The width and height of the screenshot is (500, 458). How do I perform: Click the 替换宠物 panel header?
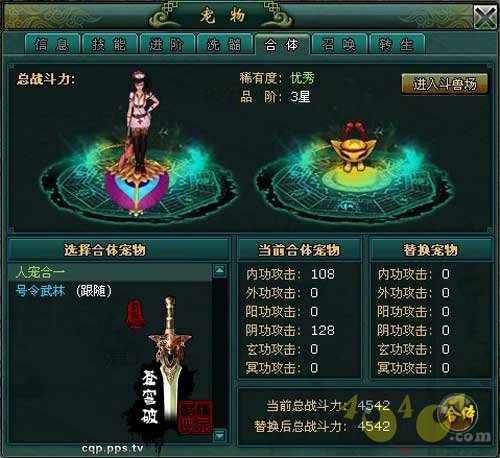coord(431,249)
